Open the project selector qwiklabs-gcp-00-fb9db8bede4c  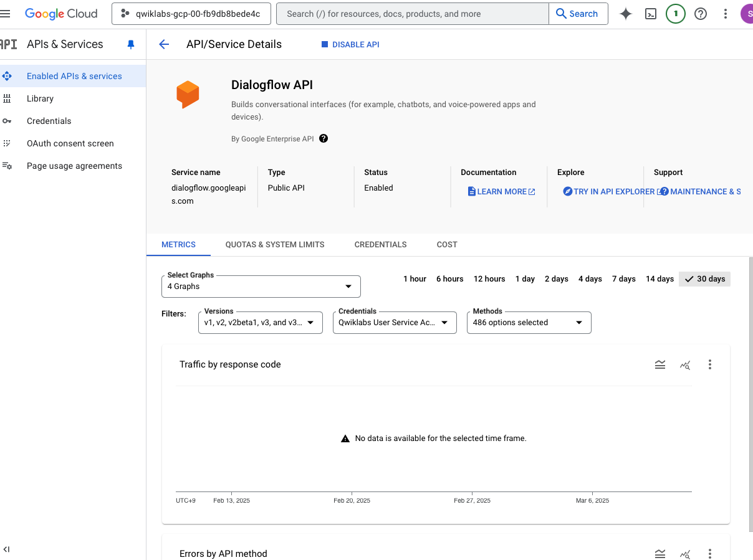[191, 14]
